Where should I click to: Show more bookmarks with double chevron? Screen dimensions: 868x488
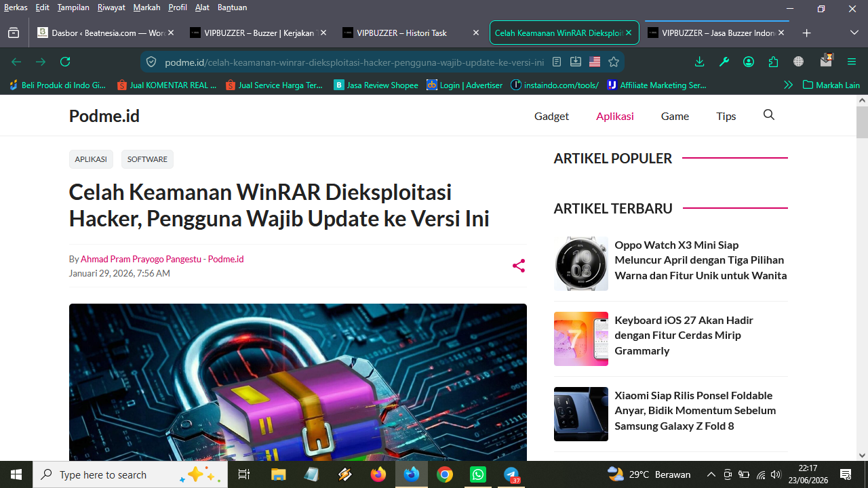coord(788,85)
